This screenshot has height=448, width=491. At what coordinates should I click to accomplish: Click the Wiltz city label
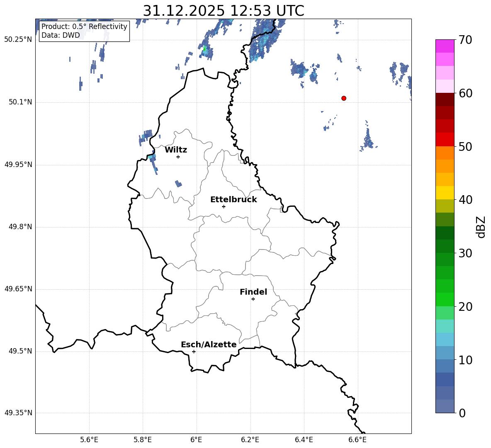point(176,150)
